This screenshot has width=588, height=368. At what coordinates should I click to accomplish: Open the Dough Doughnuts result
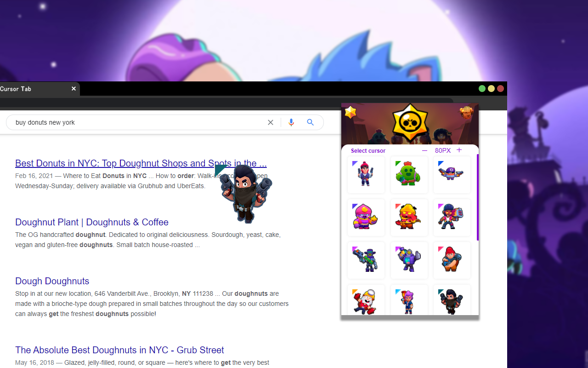pyautogui.click(x=52, y=281)
